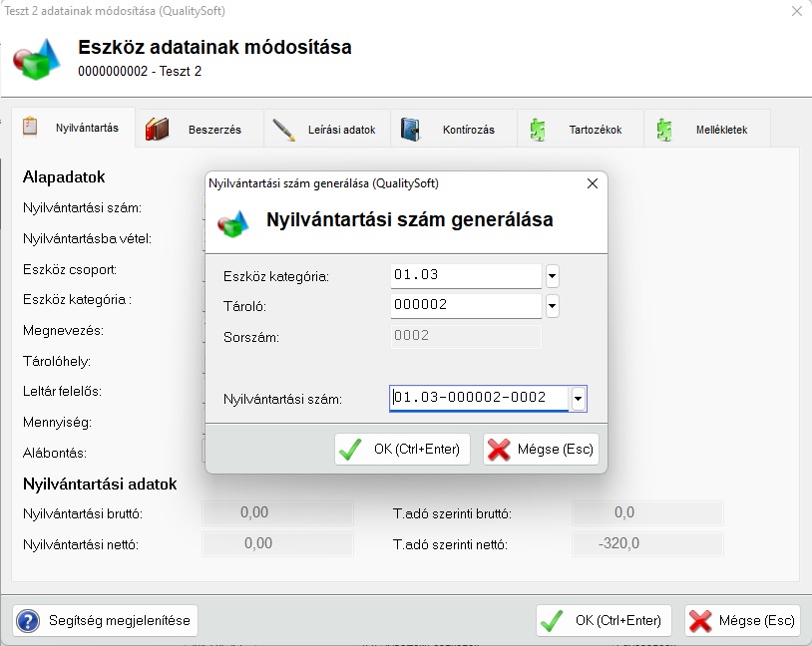This screenshot has height=646, width=812.
Task: Click the blue question mark help icon
Action: 28,620
